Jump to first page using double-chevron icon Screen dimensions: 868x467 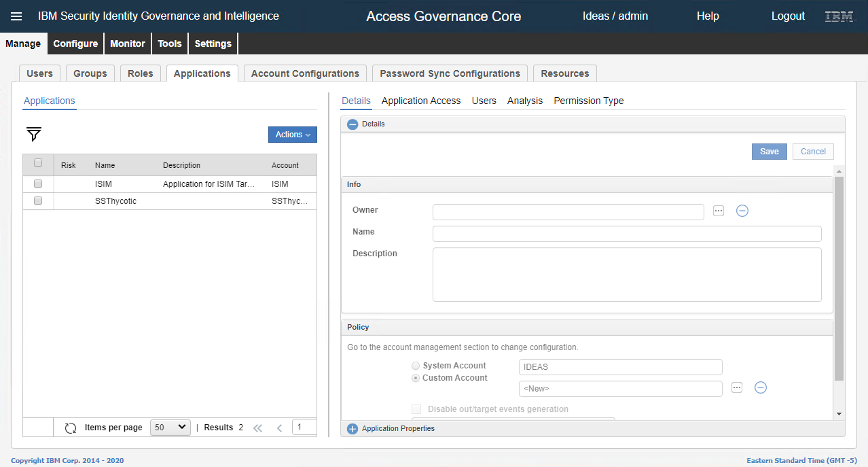click(257, 427)
